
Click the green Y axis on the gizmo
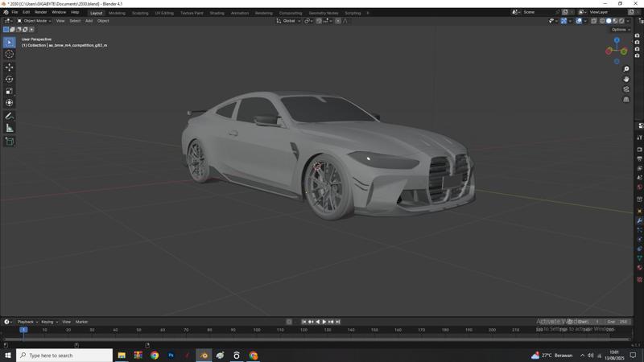click(624, 51)
